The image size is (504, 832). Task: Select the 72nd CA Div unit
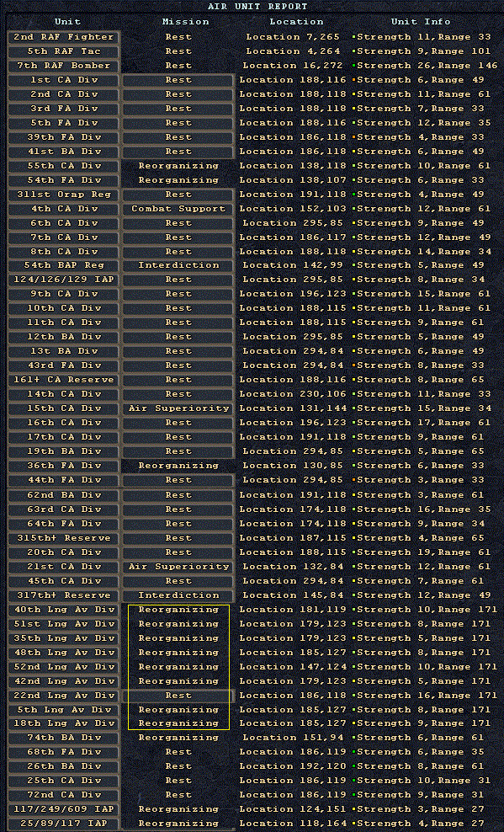point(64,796)
